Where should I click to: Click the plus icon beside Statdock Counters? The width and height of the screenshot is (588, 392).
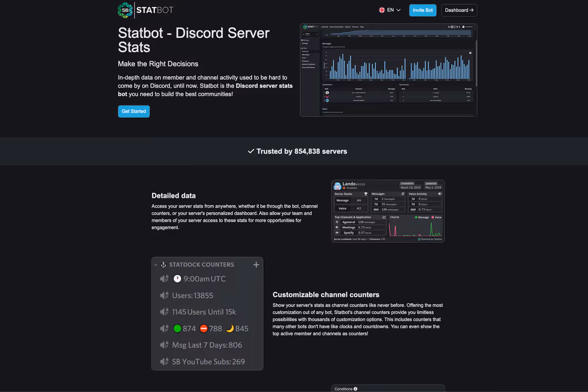pyautogui.click(x=256, y=265)
